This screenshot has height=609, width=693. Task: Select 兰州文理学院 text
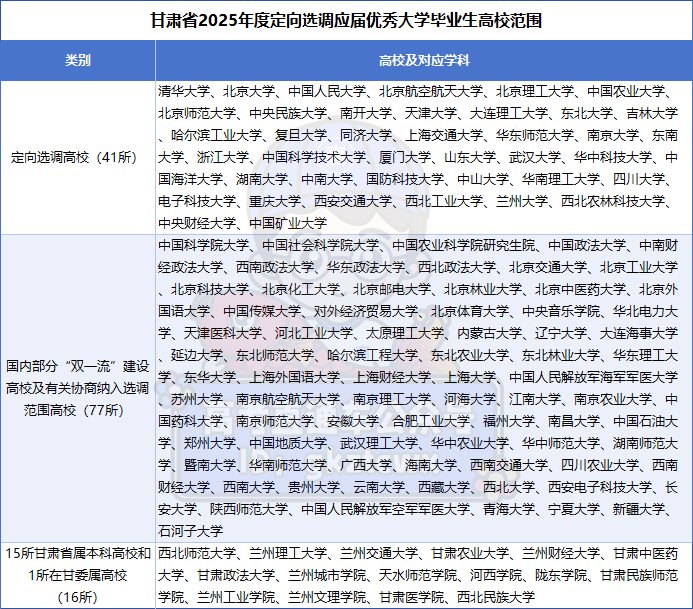point(327,598)
